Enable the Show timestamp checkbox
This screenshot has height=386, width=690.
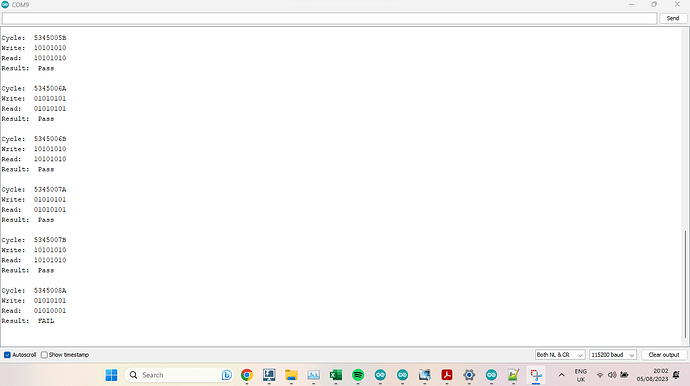(44, 355)
